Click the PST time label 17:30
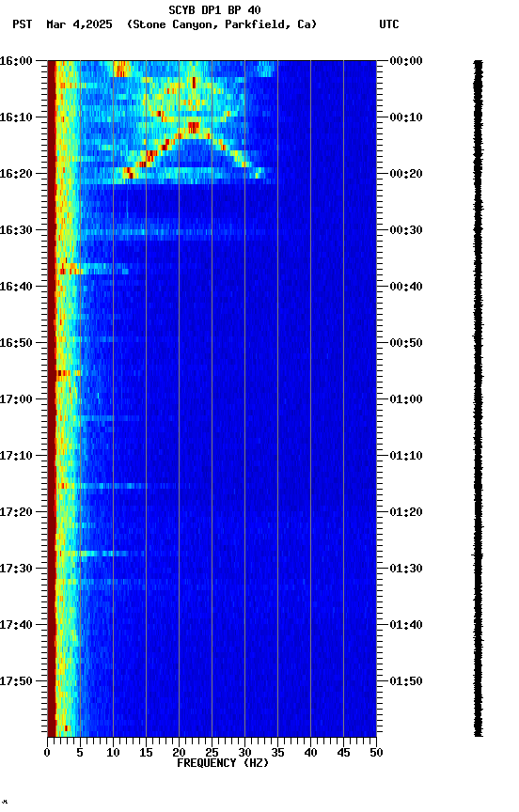This screenshot has height=812, width=519. click(16, 570)
